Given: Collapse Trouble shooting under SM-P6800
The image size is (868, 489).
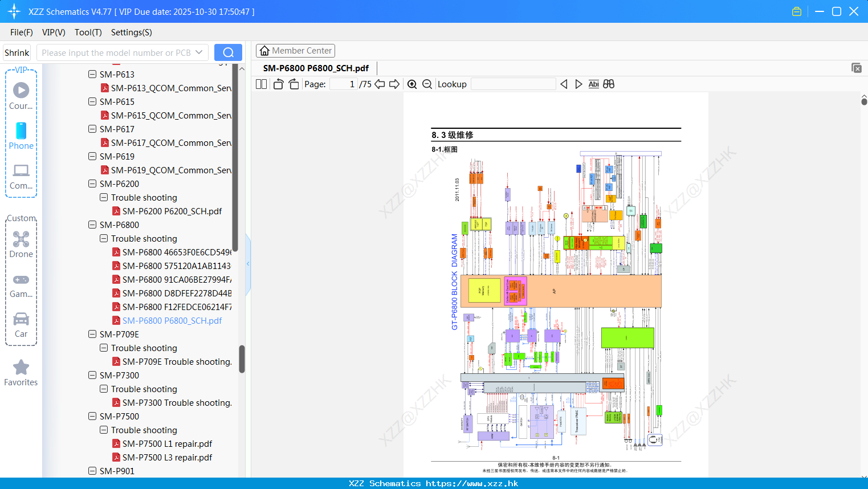Looking at the screenshot, I should (104, 238).
